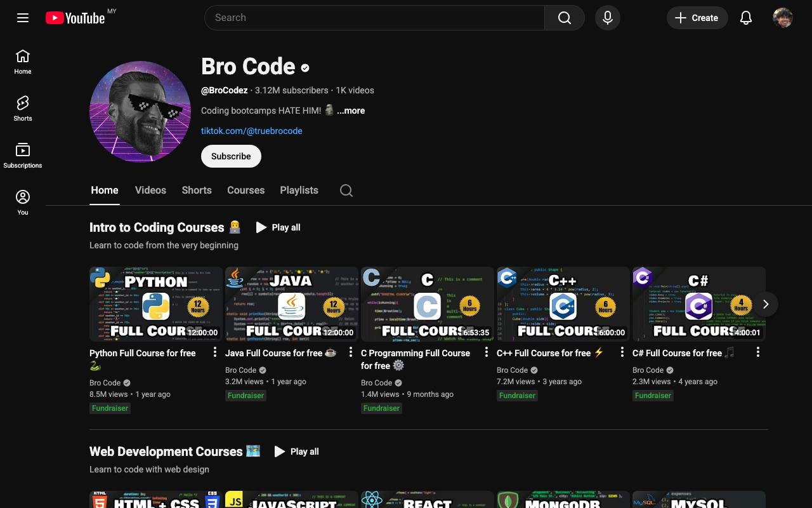Click the search magnifier icon

[563, 18]
